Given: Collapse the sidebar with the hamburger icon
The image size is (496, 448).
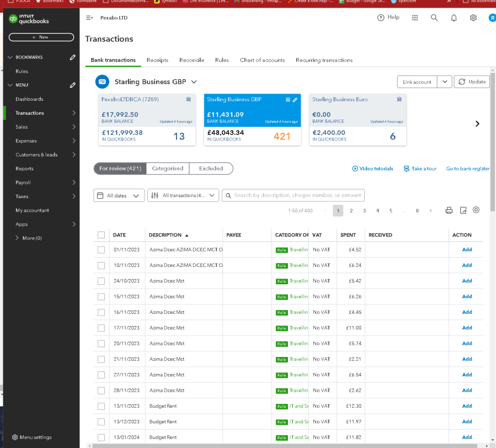Looking at the screenshot, I should pos(89,18).
